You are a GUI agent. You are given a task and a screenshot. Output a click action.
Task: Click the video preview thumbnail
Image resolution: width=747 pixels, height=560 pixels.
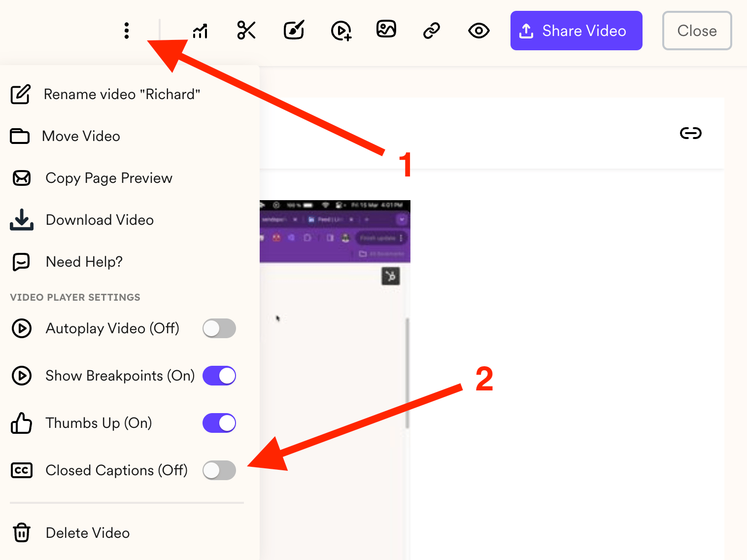point(335,380)
